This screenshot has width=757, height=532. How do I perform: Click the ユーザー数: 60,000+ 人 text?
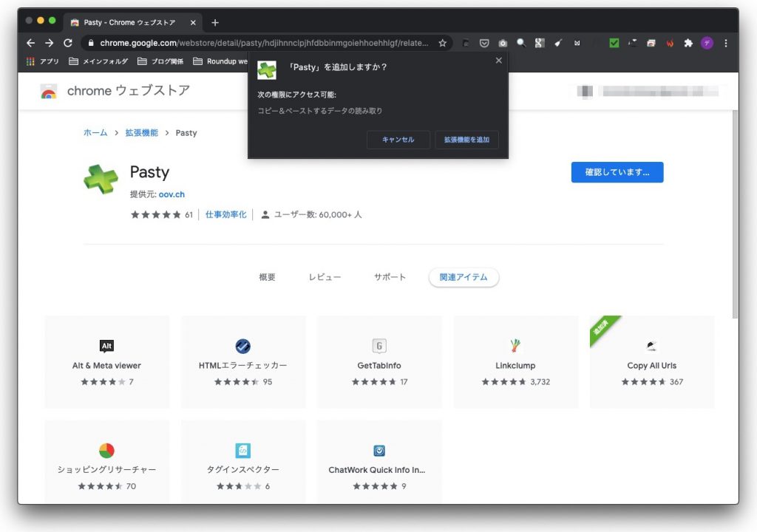click(x=318, y=214)
